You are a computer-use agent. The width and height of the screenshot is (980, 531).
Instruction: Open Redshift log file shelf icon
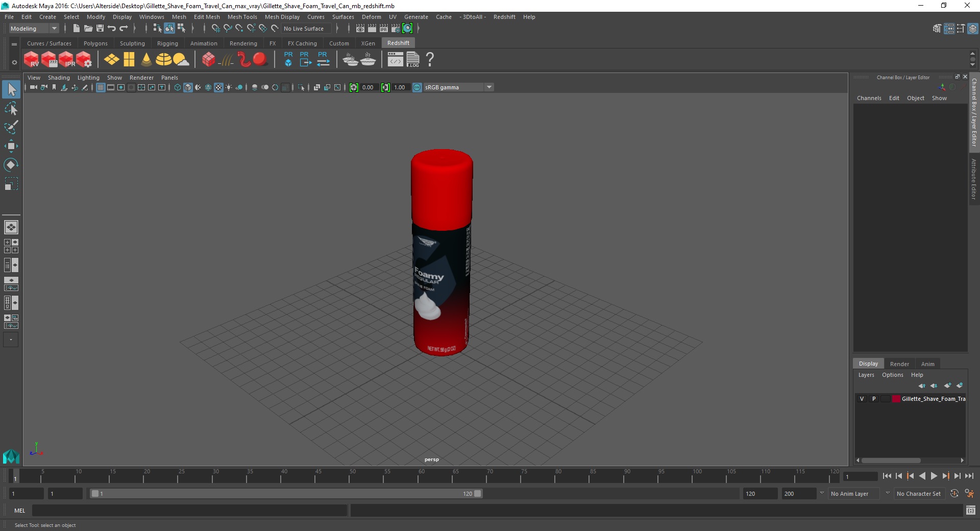point(413,60)
